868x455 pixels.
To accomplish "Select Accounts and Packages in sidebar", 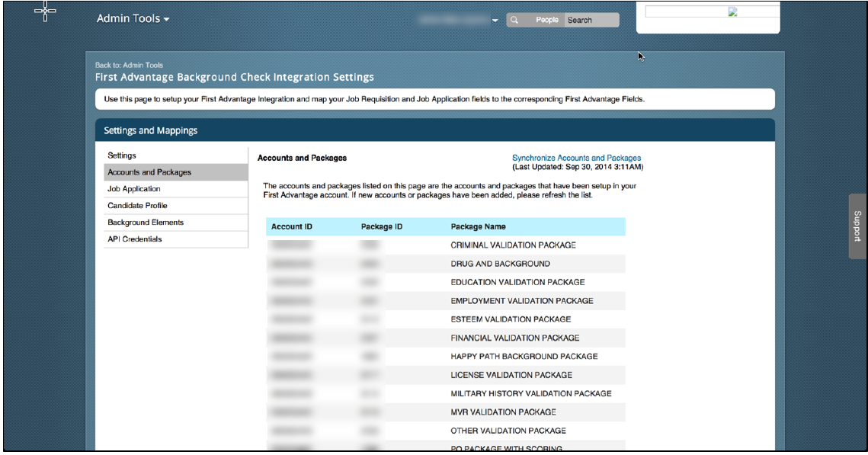I will (175, 172).
